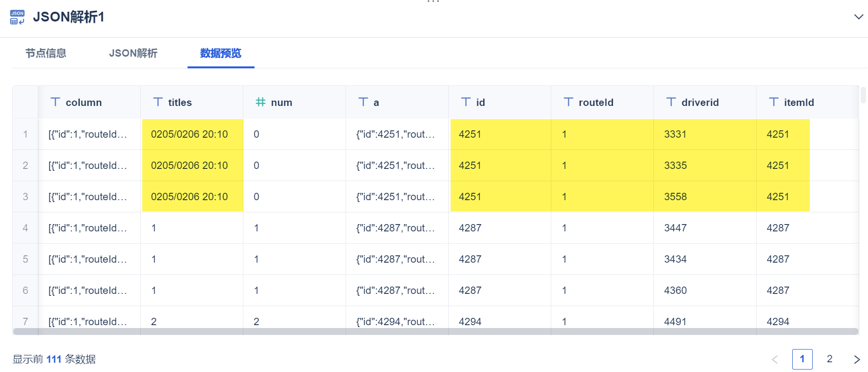Select page 1 in pagination
The width and height of the screenshot is (868, 372).
point(802,359)
